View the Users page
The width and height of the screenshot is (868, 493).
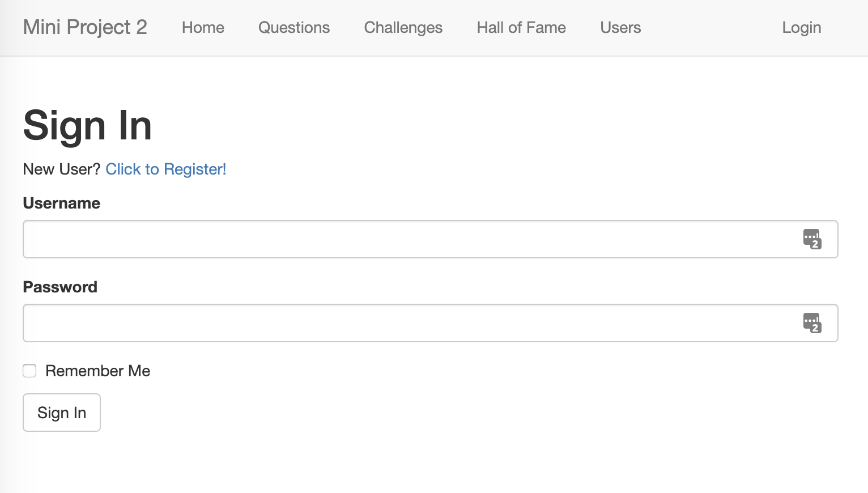click(x=620, y=28)
